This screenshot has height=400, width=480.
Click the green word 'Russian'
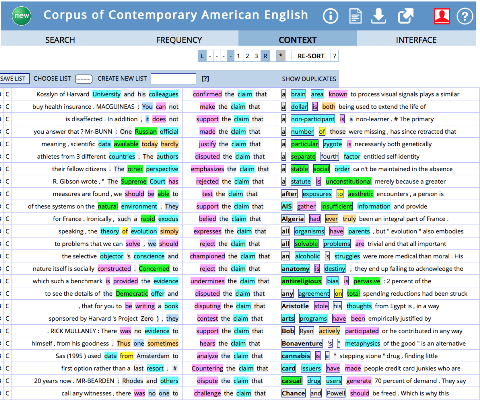[146, 132]
